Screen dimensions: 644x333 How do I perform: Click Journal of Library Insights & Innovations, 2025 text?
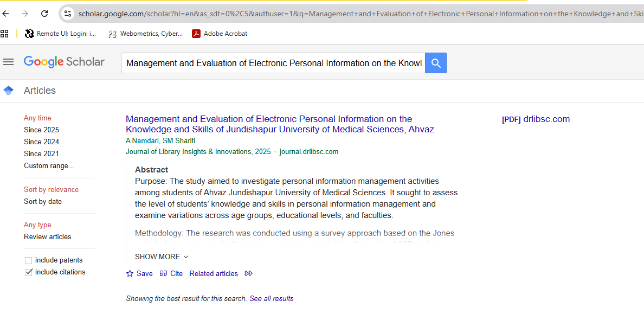[198, 152]
